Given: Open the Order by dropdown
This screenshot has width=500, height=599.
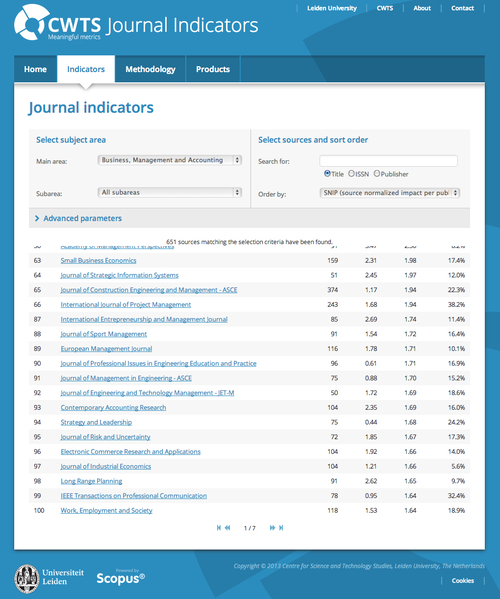Looking at the screenshot, I should [x=390, y=193].
